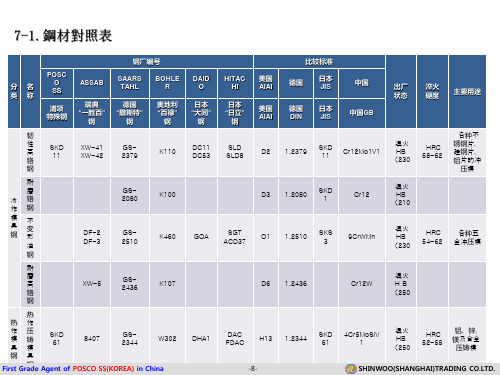Select the 1.2379 DIN number cell

pyautogui.click(x=296, y=152)
